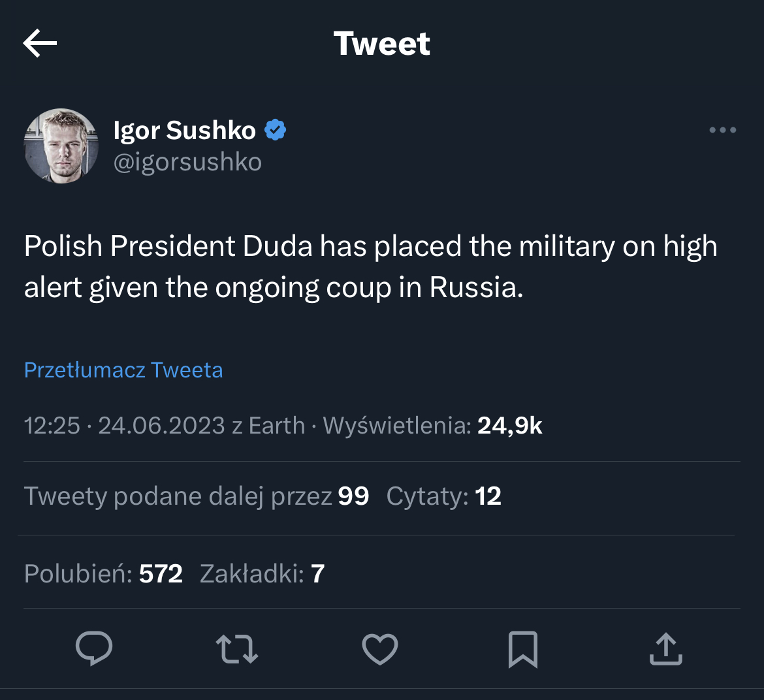Tap the share upload icon
This screenshot has width=764, height=700.
click(665, 649)
